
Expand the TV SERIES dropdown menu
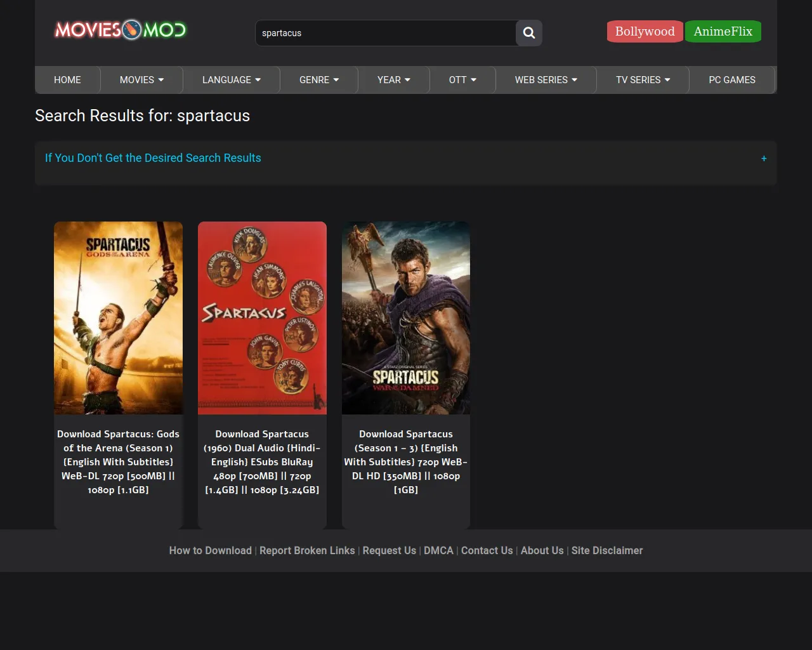[x=643, y=80]
